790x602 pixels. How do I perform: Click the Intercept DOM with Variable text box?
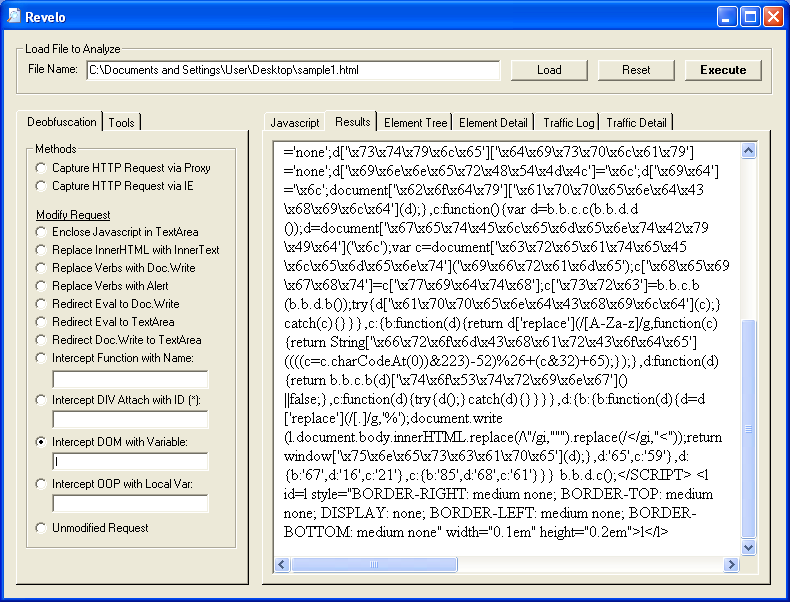(x=130, y=461)
